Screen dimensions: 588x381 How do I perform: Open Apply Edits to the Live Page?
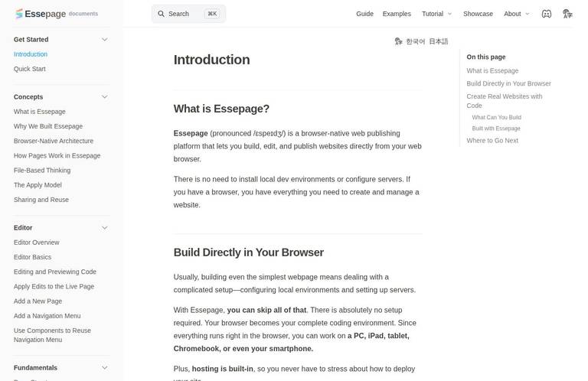pyautogui.click(x=54, y=286)
